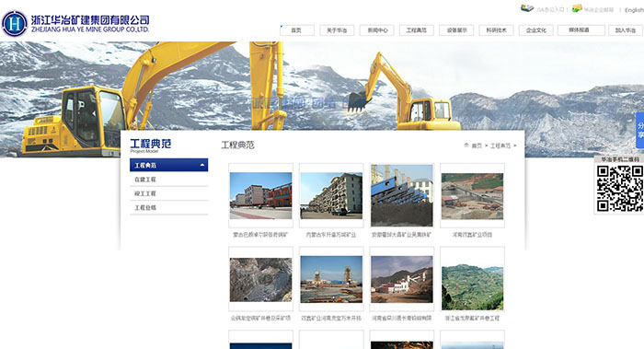Open 企业文化 navigation item

(x=536, y=30)
